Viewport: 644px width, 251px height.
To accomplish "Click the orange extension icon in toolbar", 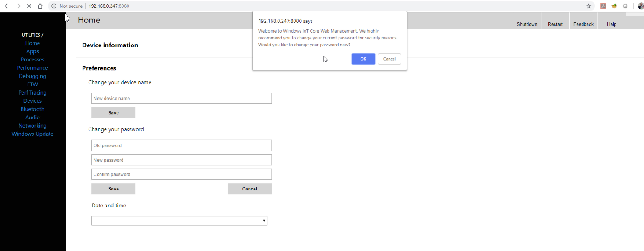I will click(x=614, y=6).
